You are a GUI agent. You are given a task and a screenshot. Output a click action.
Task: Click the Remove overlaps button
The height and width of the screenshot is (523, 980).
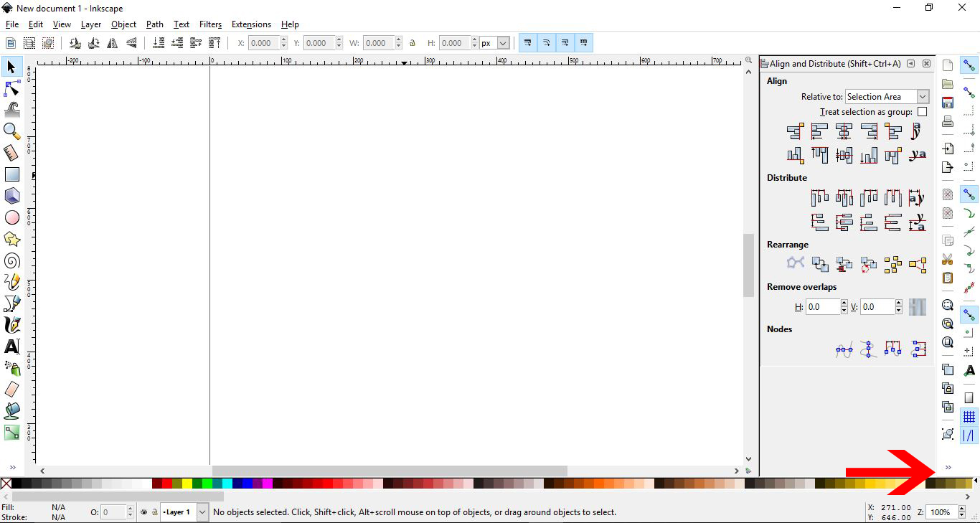coord(917,306)
